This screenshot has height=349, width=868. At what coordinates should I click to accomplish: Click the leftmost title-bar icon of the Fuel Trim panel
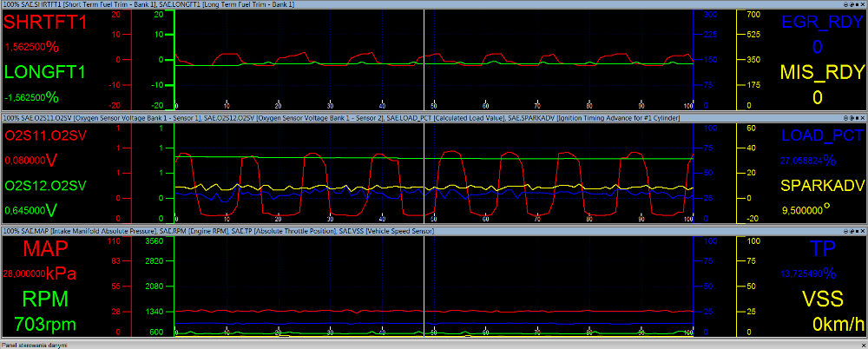click(845, 4)
